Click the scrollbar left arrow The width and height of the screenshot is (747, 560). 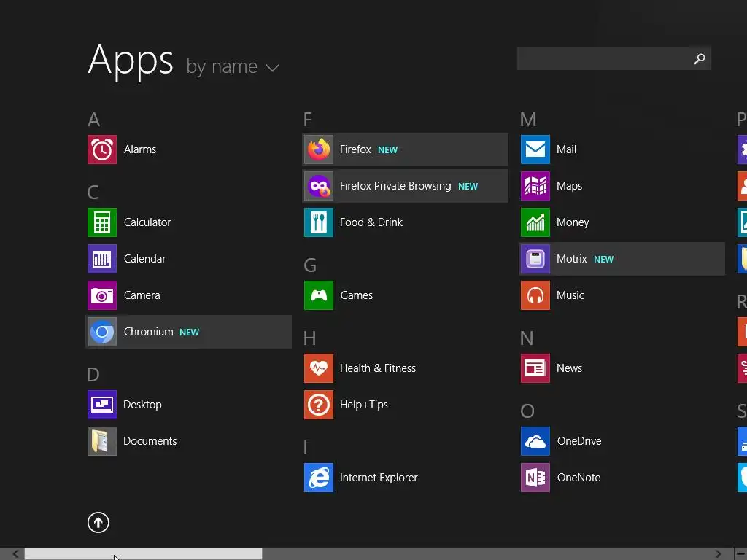click(x=15, y=554)
